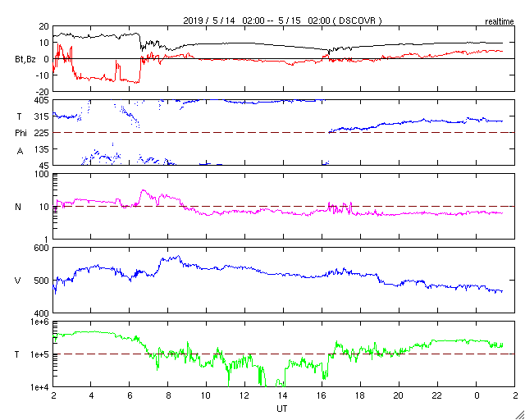This screenshot has width=525, height=420.
Task: Click the '16' hour tick on the UT axis
Action: pos(322,396)
